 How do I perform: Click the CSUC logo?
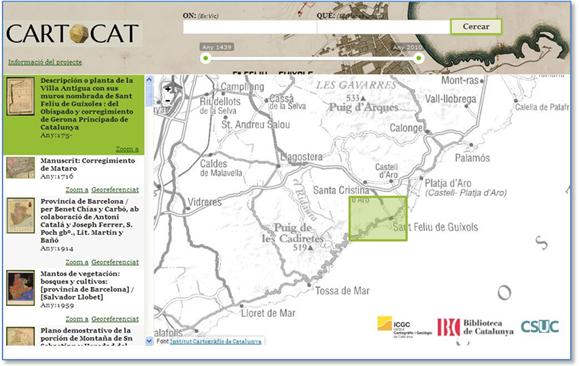pos(539,326)
